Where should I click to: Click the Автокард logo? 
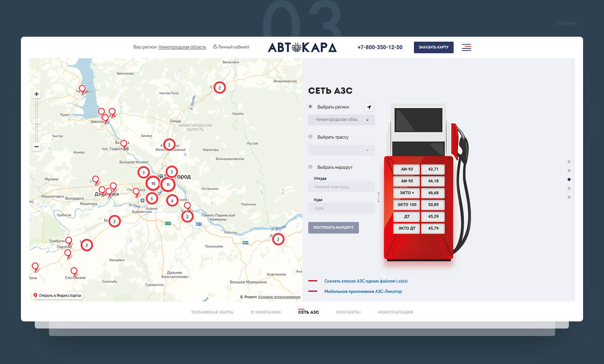click(302, 47)
